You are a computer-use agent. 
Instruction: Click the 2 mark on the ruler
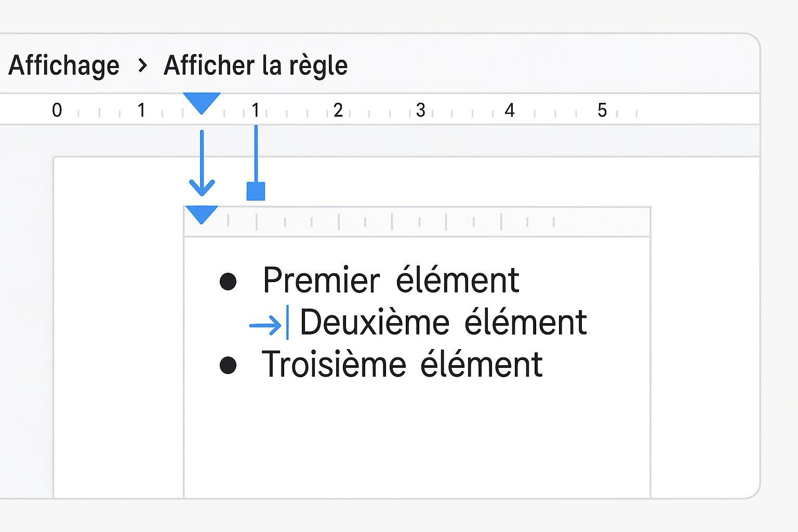338,110
